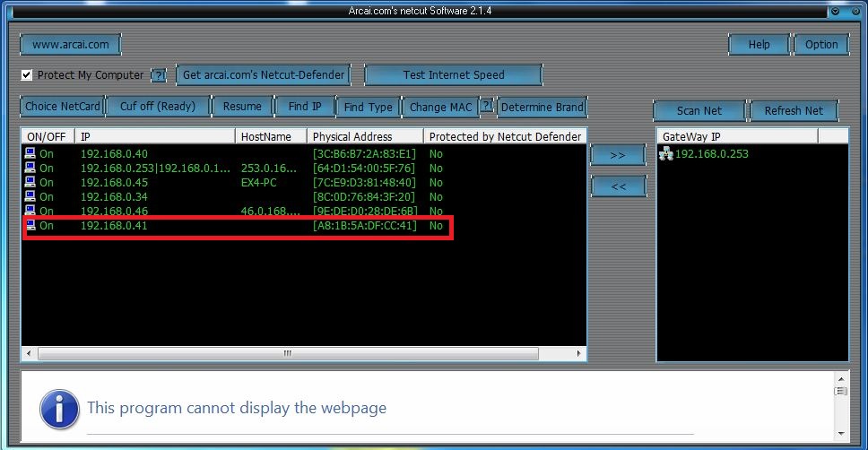This screenshot has height=450, width=868.
Task: Click the << move left button
Action: (x=618, y=186)
